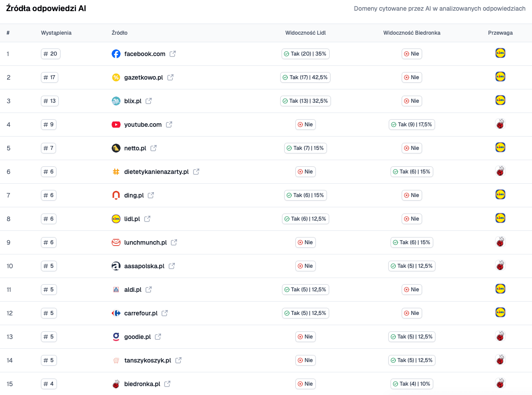Screen dimensions: 532x395
Task: Click the 'Tak (17) | 42,5%' Lidl badge
Action: [305, 77]
